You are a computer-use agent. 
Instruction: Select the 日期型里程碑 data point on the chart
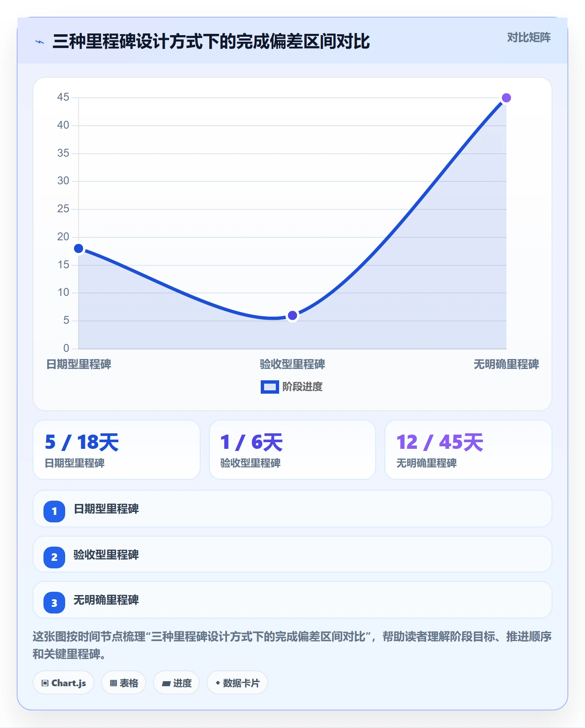(x=79, y=249)
